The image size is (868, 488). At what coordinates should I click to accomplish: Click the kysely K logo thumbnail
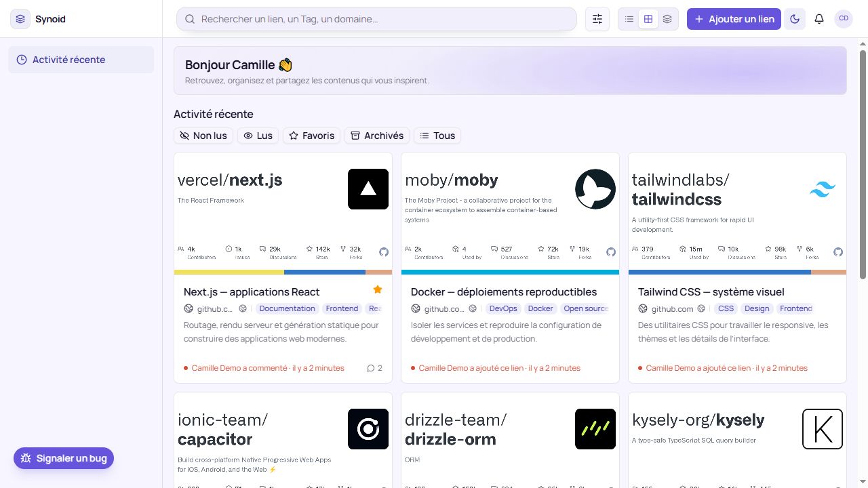[823, 429]
